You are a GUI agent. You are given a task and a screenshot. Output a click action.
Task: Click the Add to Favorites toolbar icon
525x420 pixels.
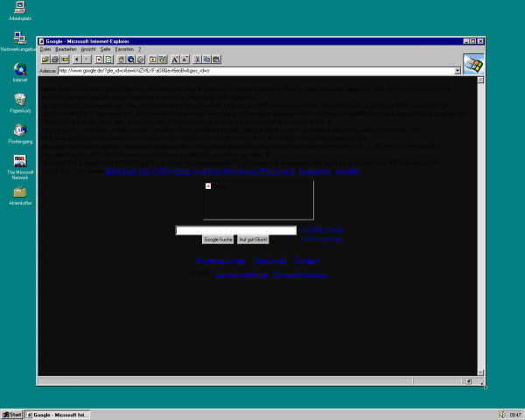(163, 59)
